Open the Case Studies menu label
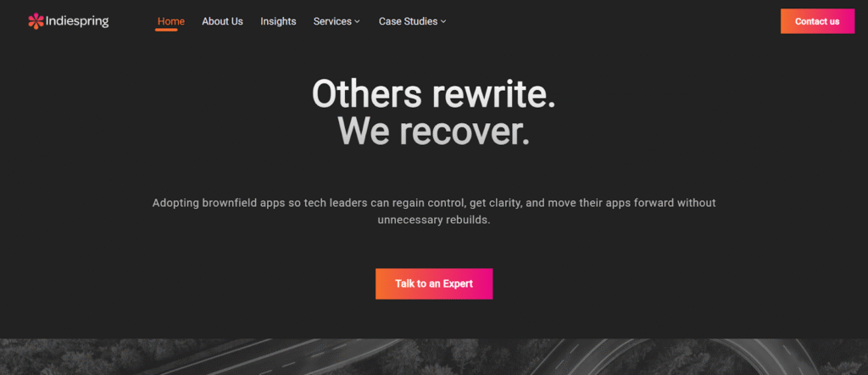The width and height of the screenshot is (868, 375). click(x=408, y=21)
